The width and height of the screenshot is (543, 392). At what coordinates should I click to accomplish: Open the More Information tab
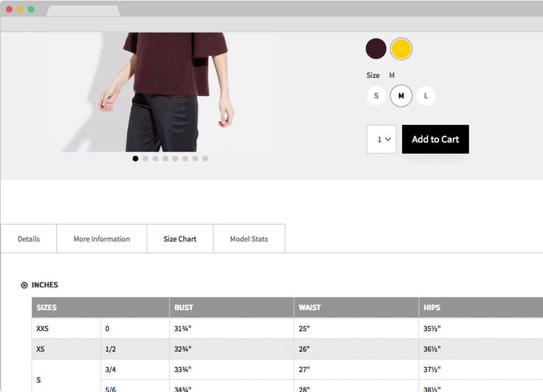(x=101, y=239)
